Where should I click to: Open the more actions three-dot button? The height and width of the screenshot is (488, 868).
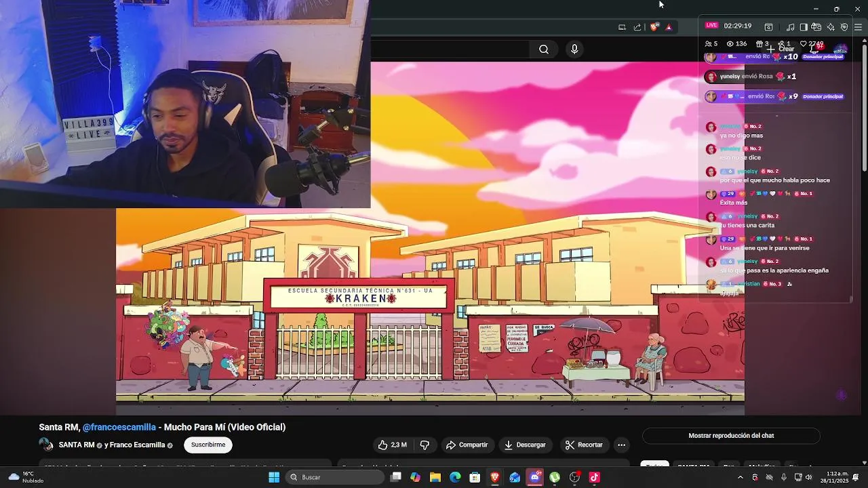coord(621,445)
